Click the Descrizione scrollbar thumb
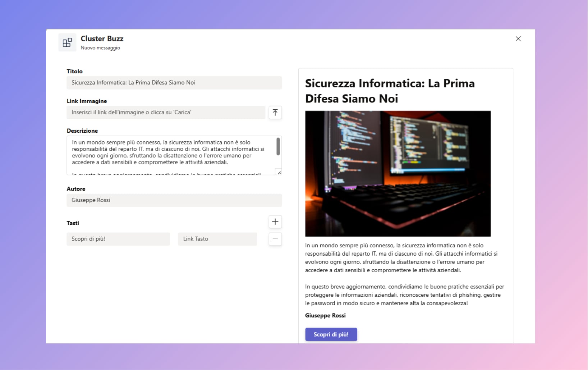This screenshot has height=370, width=588. [278, 146]
